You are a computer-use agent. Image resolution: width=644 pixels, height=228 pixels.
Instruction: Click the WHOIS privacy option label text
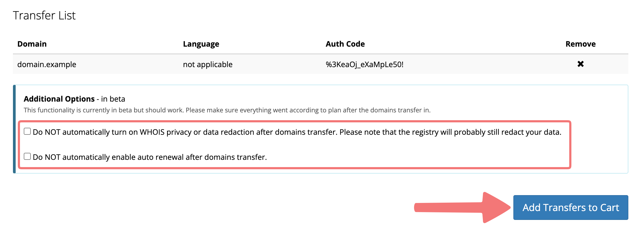coord(297,132)
